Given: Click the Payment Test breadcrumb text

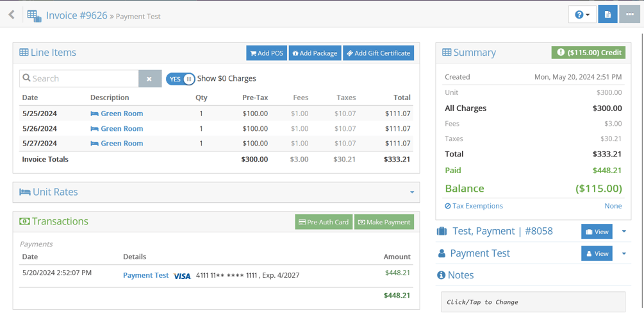Looking at the screenshot, I should click(138, 17).
